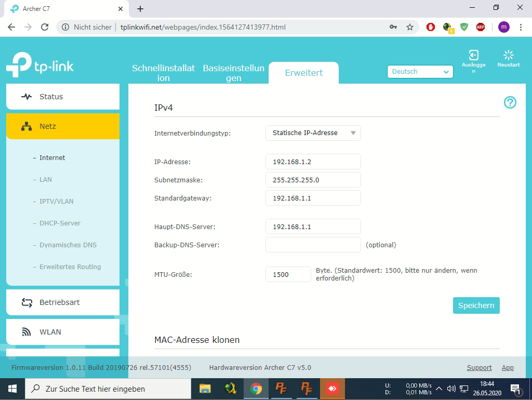This screenshot has width=532, height=400.
Task: Open the help question mark icon
Action: (510, 102)
